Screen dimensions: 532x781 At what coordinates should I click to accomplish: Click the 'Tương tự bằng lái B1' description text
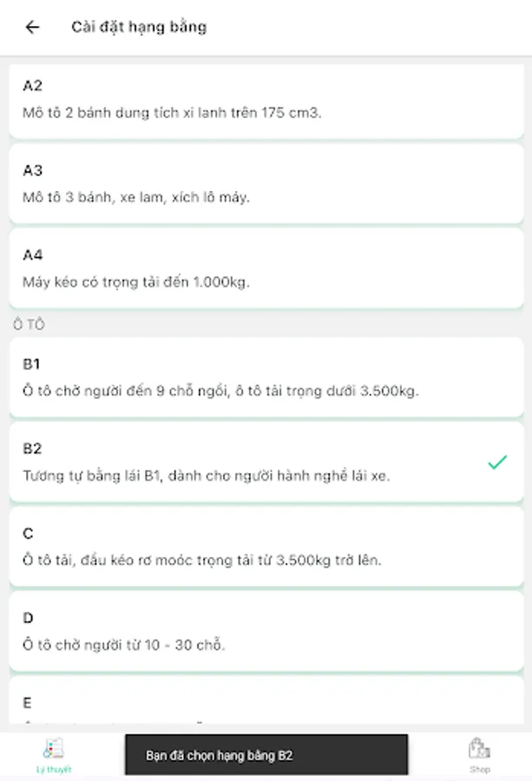point(206,476)
